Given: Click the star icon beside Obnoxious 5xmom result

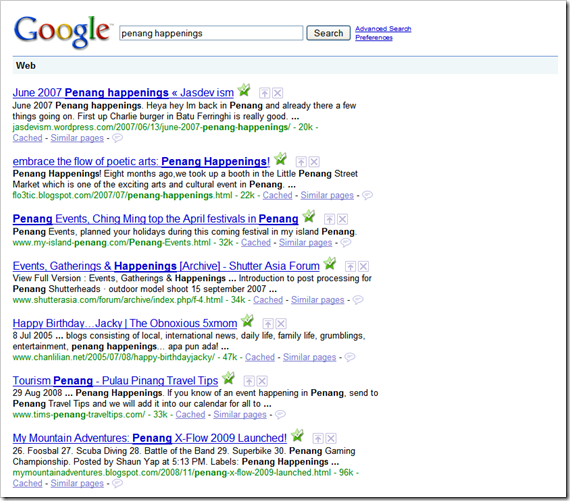Looking at the screenshot, I should (x=247, y=321).
